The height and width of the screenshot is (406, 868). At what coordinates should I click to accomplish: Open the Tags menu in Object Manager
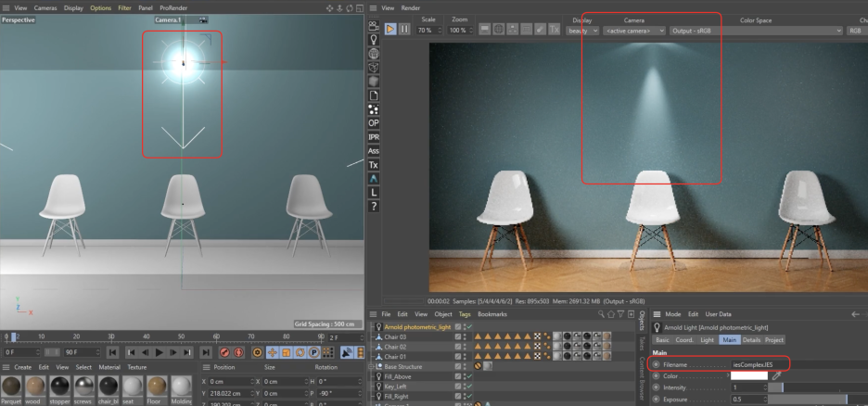(465, 314)
